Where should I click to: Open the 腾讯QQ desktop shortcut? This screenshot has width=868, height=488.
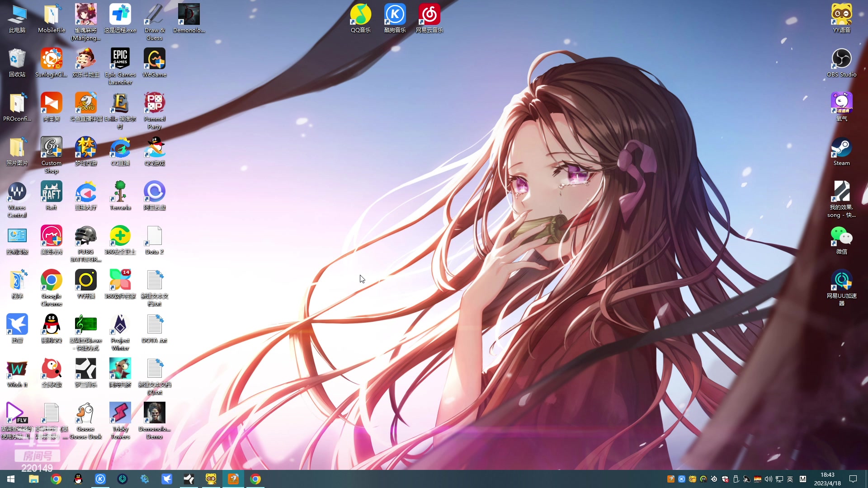click(52, 328)
